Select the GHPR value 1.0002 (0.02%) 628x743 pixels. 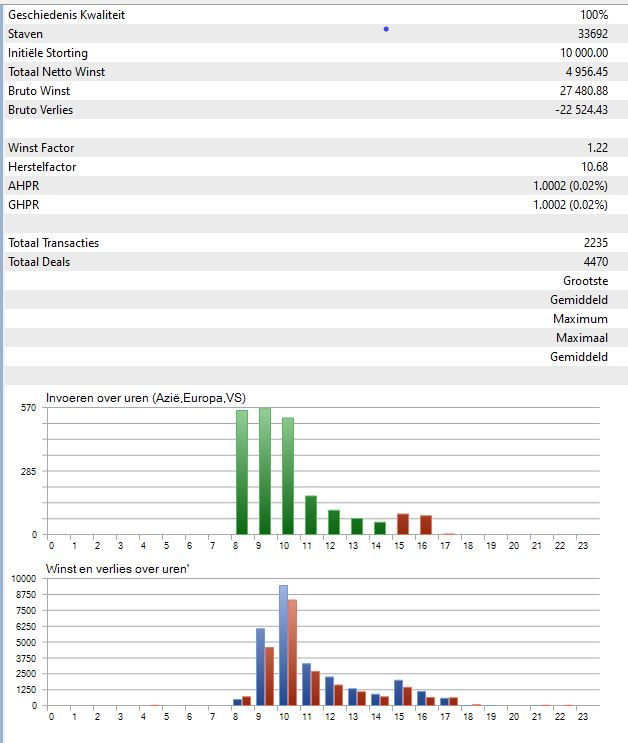(570, 205)
